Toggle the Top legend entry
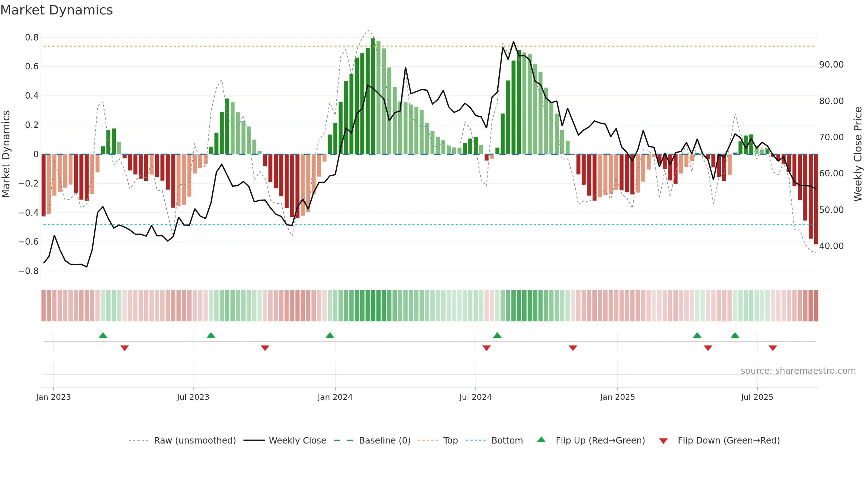Viewport: 868px width, 488px height. (438, 440)
